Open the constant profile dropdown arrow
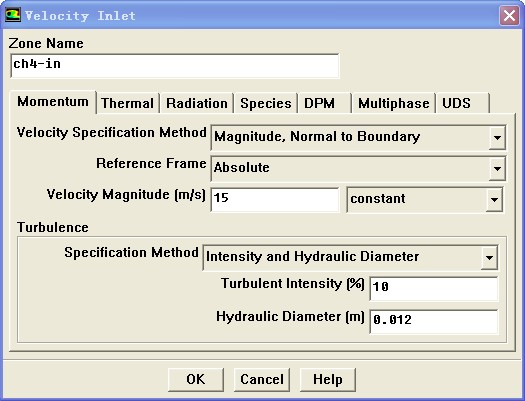525x401 pixels. click(x=494, y=200)
